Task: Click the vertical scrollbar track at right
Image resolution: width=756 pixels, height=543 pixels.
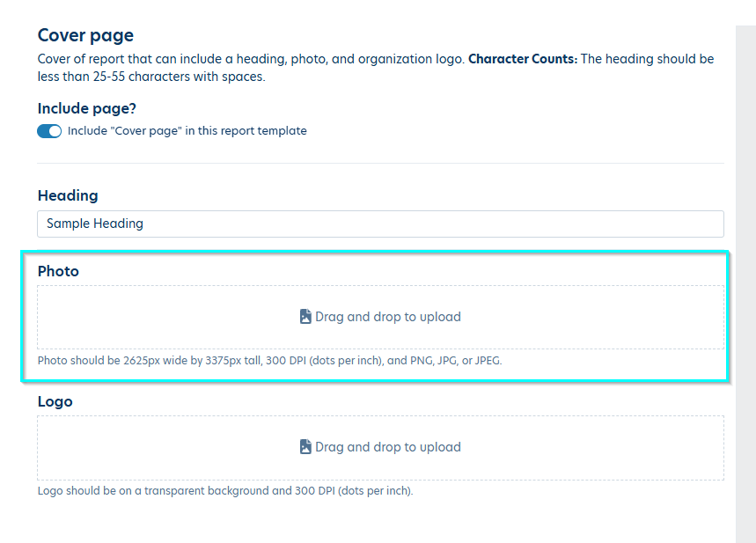Action: coord(745,284)
